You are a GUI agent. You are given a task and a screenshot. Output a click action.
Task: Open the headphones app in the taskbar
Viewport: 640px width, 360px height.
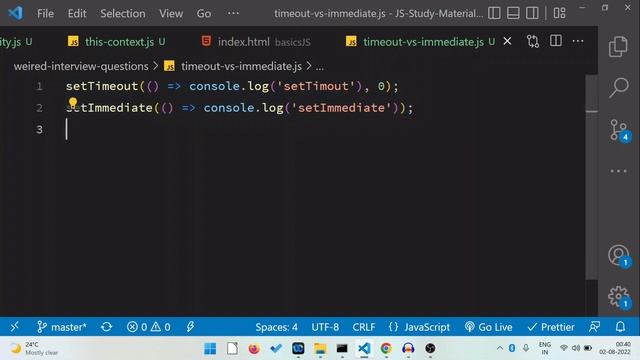point(408,349)
